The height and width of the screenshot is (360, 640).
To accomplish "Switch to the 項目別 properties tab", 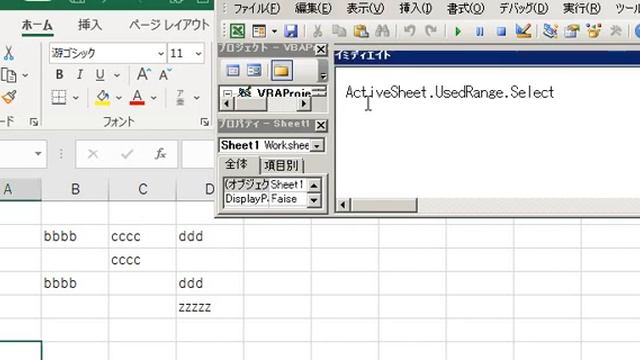I will (x=281, y=165).
